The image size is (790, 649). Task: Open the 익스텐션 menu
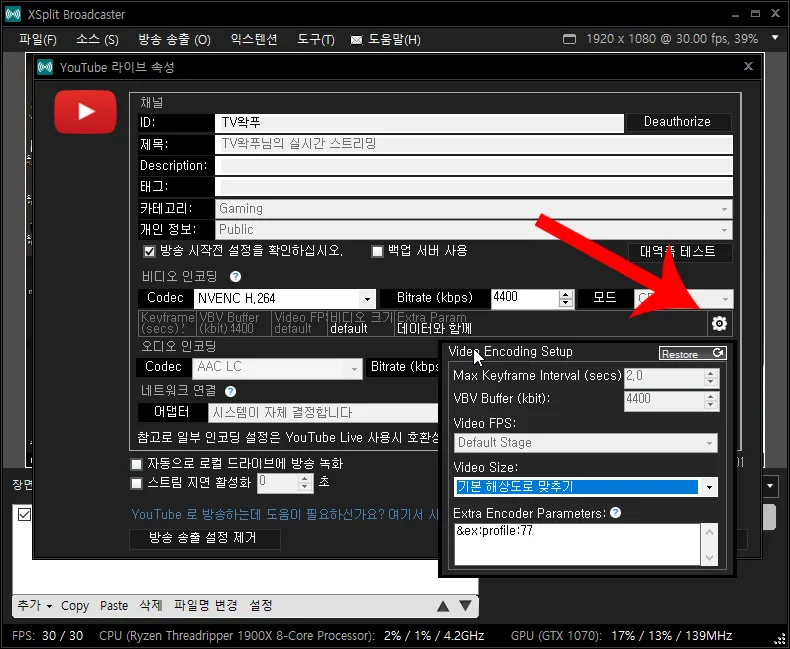253,39
